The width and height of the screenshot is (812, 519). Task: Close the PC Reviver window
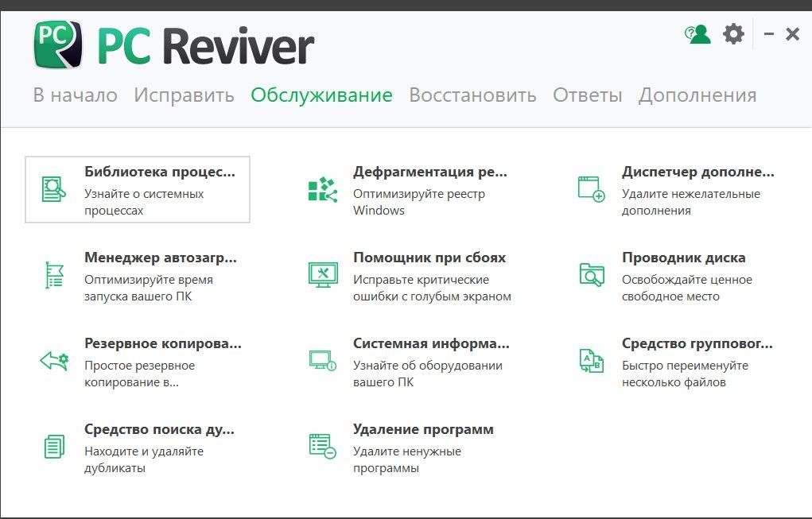[792, 34]
